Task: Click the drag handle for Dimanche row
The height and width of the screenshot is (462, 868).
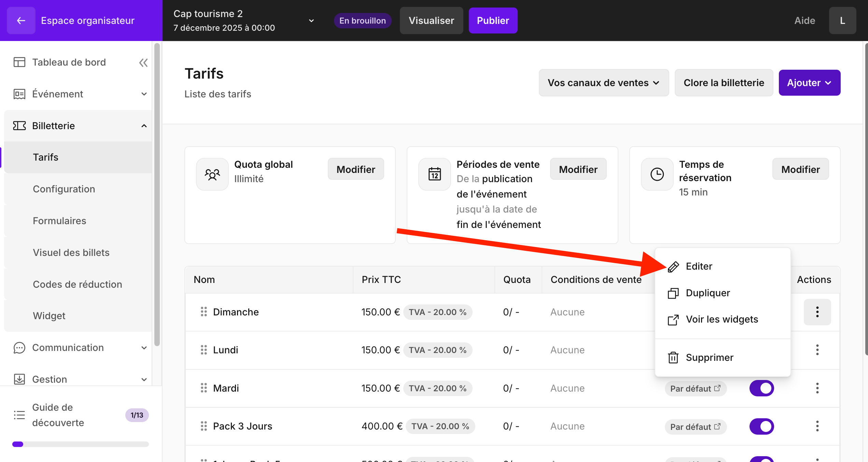Action: [204, 312]
